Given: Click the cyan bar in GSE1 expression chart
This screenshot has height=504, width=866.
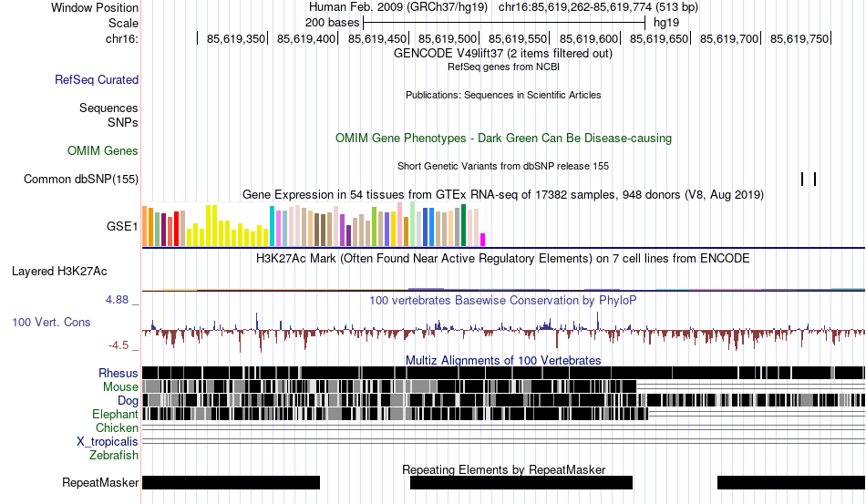Looking at the screenshot, I should (272, 226).
